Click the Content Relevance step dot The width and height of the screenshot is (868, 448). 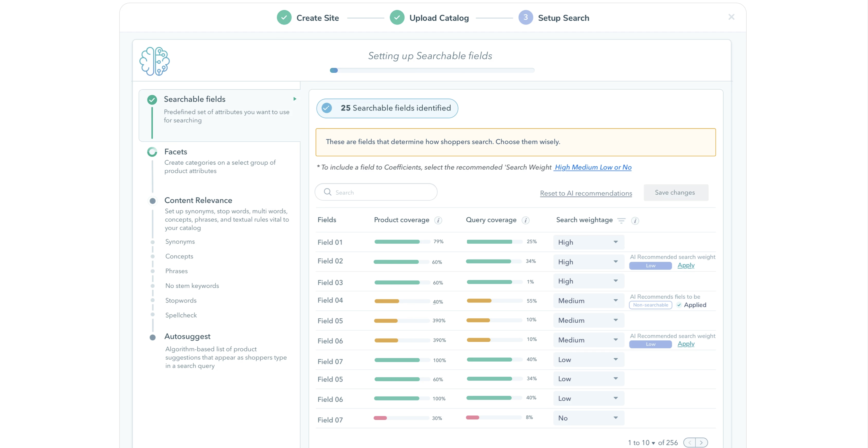point(152,201)
